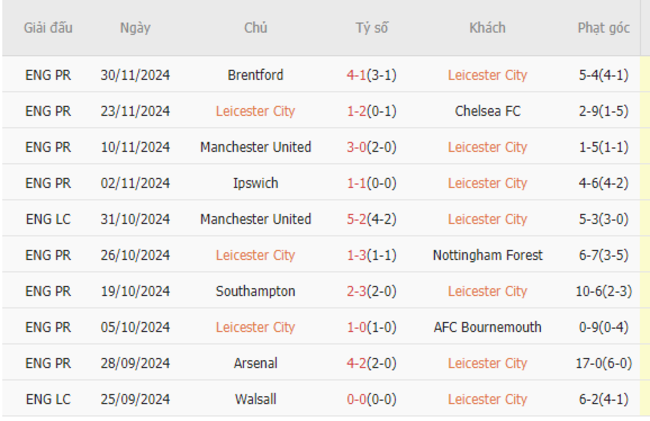Open Brentford team link
The width and height of the screenshot is (650, 421).
(255, 75)
